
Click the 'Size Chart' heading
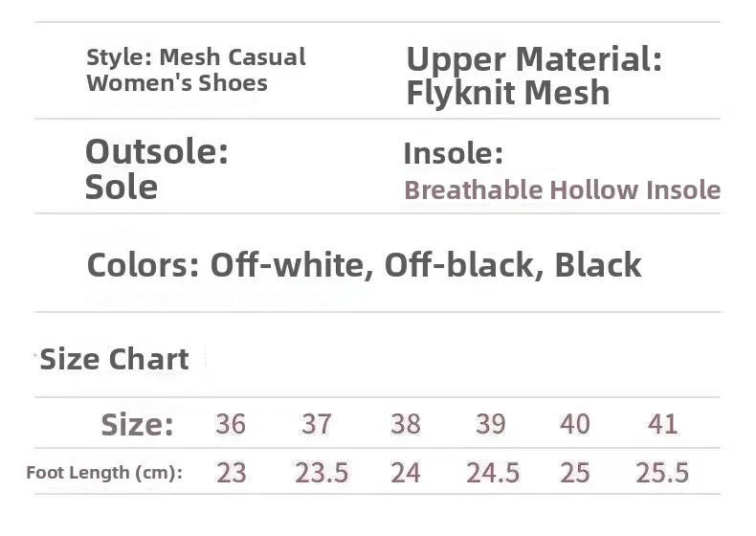[x=114, y=359]
